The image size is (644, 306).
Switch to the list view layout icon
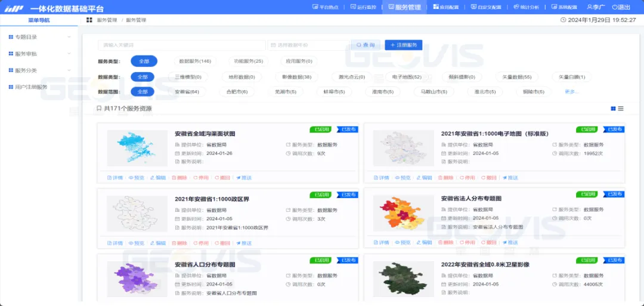(x=621, y=109)
